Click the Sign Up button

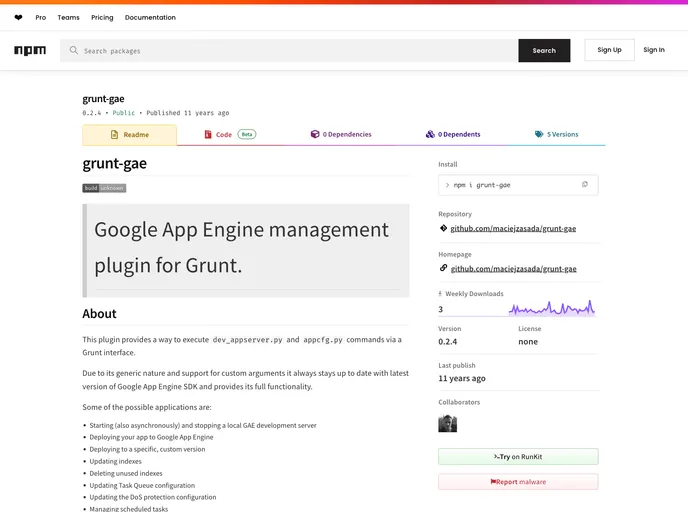pyautogui.click(x=609, y=50)
